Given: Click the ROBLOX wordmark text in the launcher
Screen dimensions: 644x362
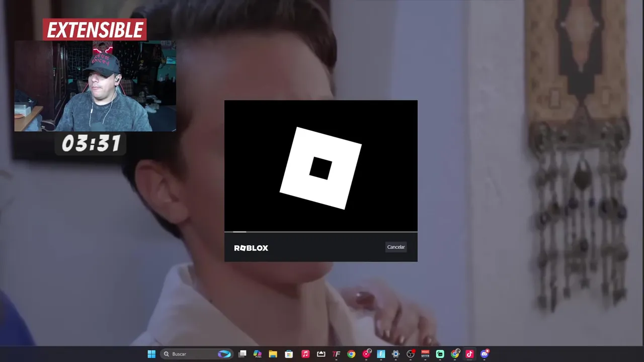Looking at the screenshot, I should [251, 248].
